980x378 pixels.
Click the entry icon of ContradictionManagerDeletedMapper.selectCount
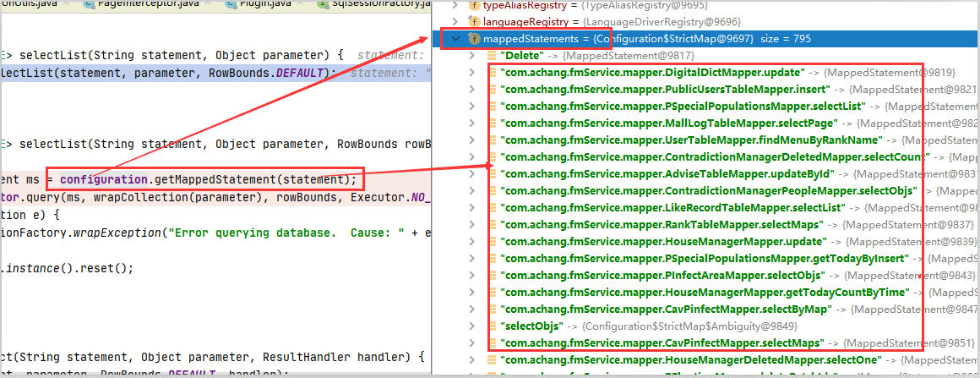pyautogui.click(x=493, y=156)
